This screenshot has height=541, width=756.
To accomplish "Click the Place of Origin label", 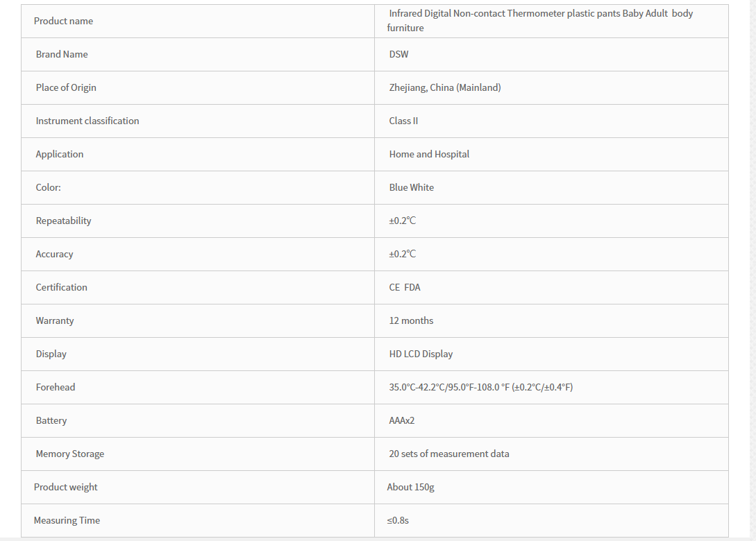I will 66,87.
